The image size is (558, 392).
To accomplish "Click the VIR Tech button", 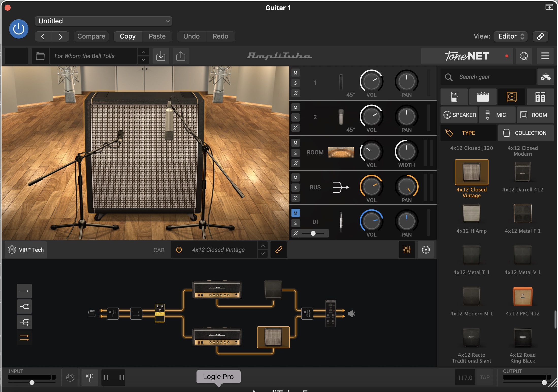I will (x=26, y=250).
